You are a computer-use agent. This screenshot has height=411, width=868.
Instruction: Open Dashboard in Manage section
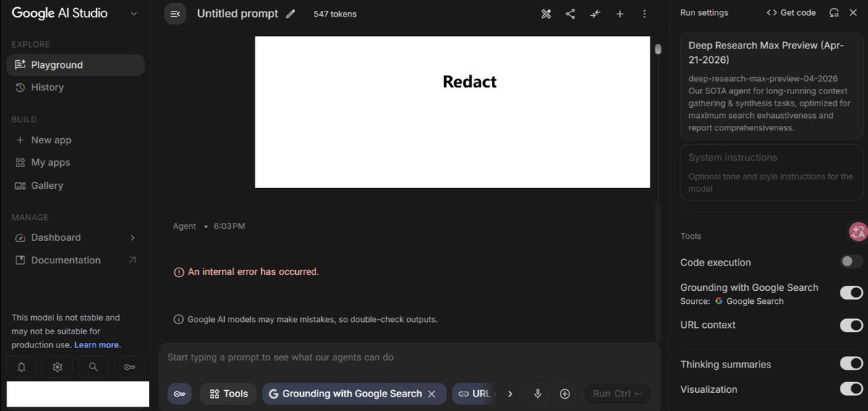[x=75, y=237]
